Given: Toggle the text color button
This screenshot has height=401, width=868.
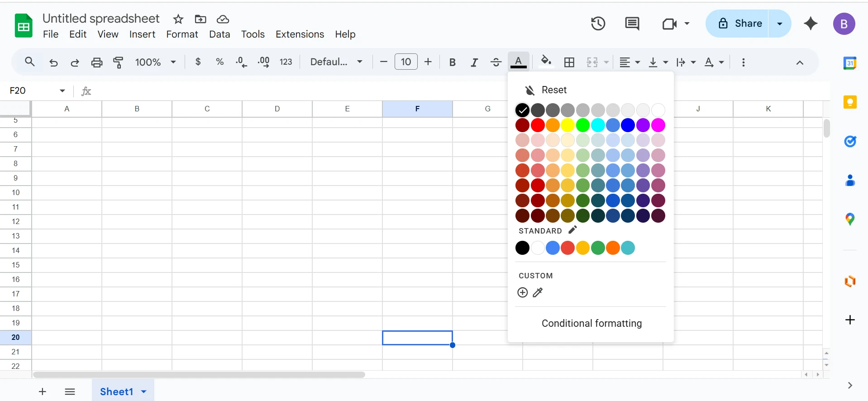Looking at the screenshot, I should point(519,62).
